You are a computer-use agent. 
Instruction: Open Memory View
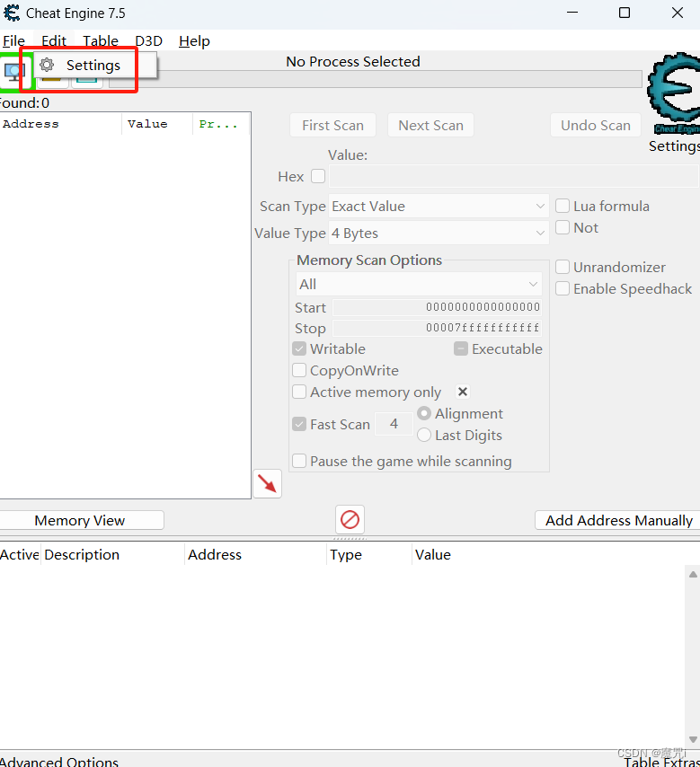(x=80, y=520)
